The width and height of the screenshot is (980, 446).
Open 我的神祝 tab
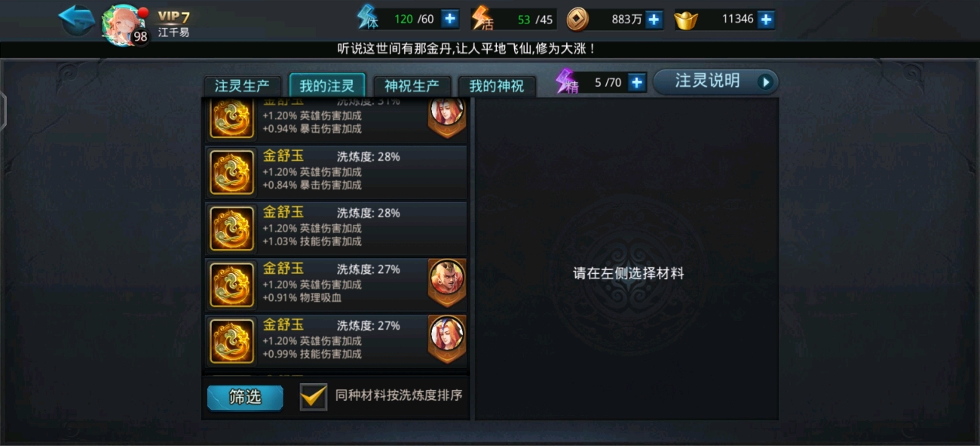click(x=496, y=86)
